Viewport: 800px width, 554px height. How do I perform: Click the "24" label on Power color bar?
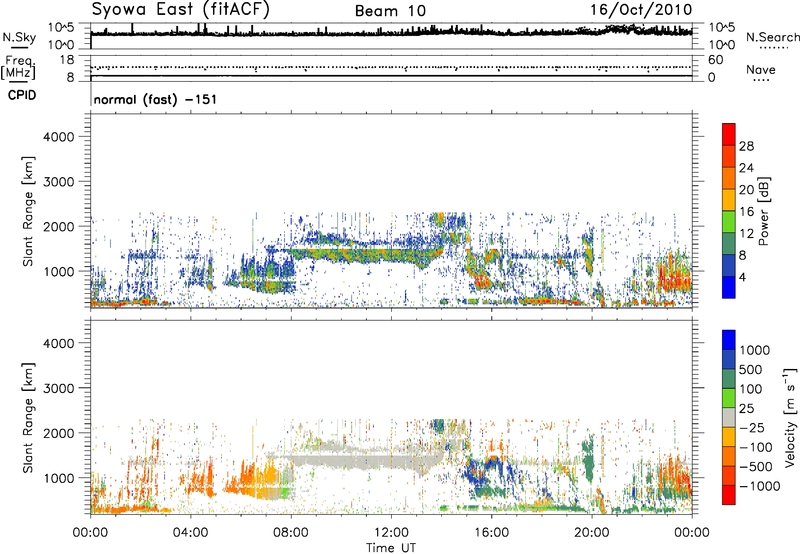point(746,168)
